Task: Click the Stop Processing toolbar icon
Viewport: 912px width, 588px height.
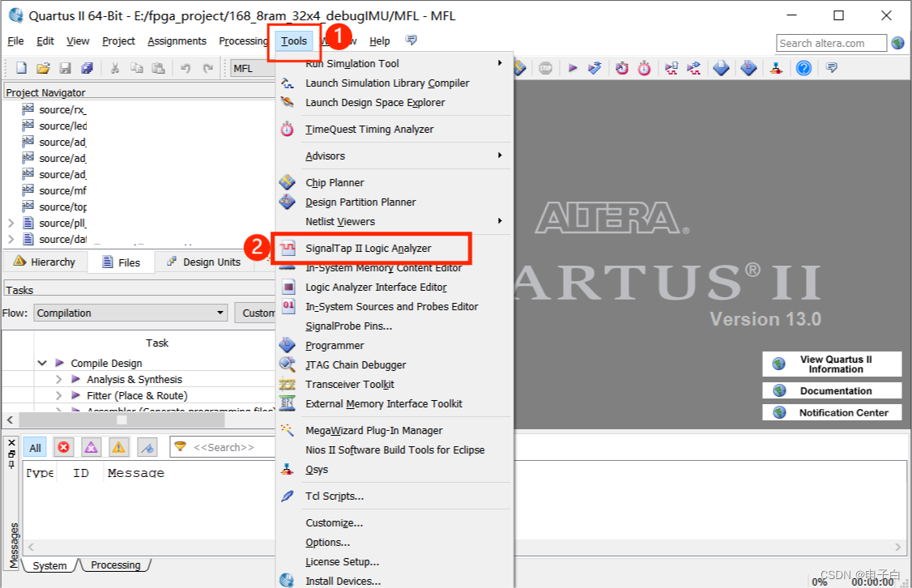Action: (545, 68)
